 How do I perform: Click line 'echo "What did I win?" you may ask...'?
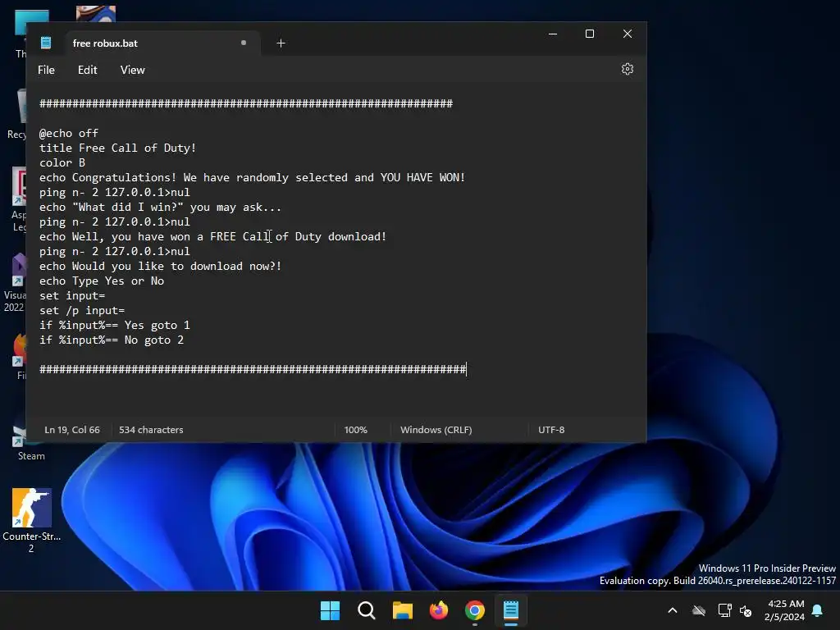160,207
